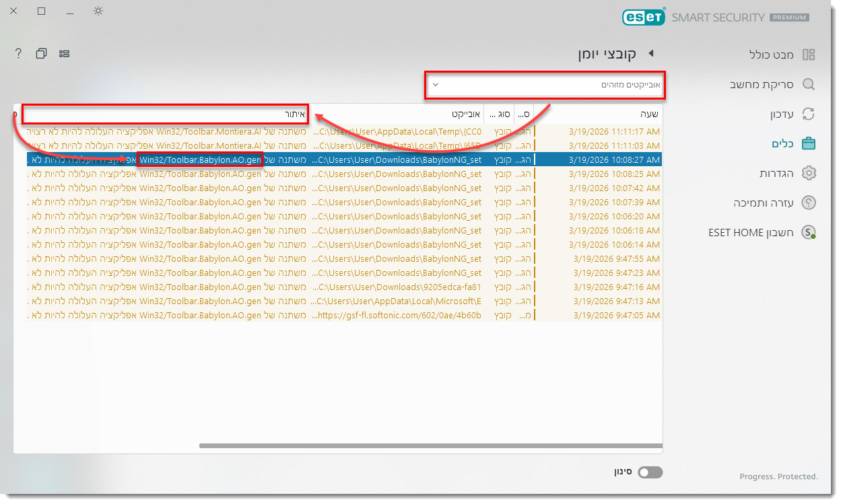Sort by the אובייקט column header
This screenshot has width=841, height=504.
pyautogui.click(x=398, y=114)
